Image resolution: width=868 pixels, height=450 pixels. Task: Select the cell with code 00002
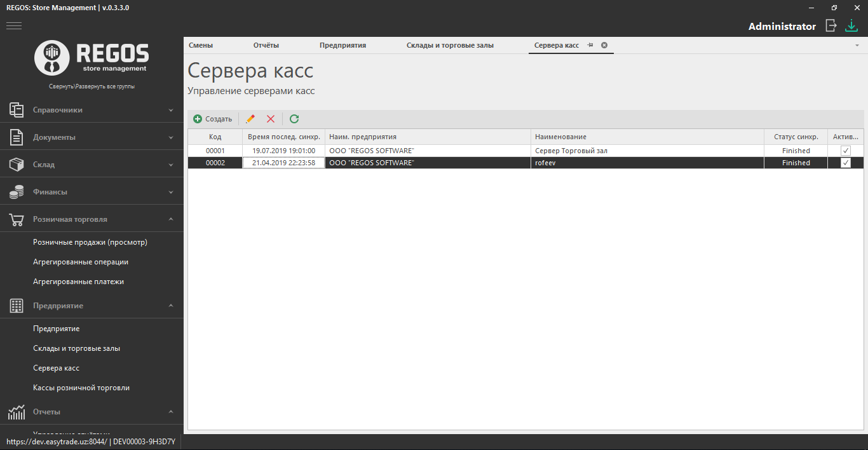coord(215,163)
